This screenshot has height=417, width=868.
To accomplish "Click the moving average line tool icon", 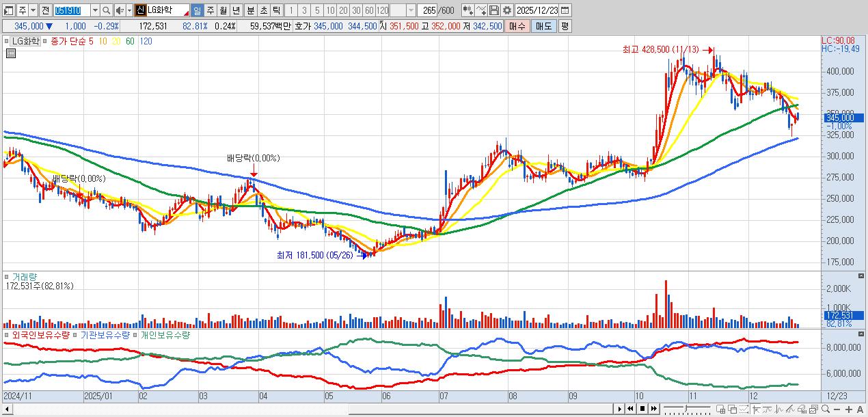I will [x=768, y=409].
